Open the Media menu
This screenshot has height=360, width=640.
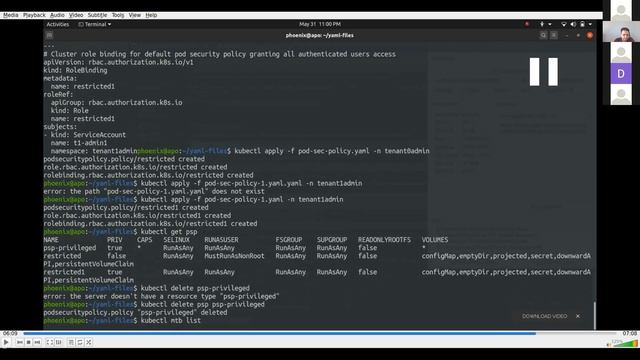pos(11,15)
